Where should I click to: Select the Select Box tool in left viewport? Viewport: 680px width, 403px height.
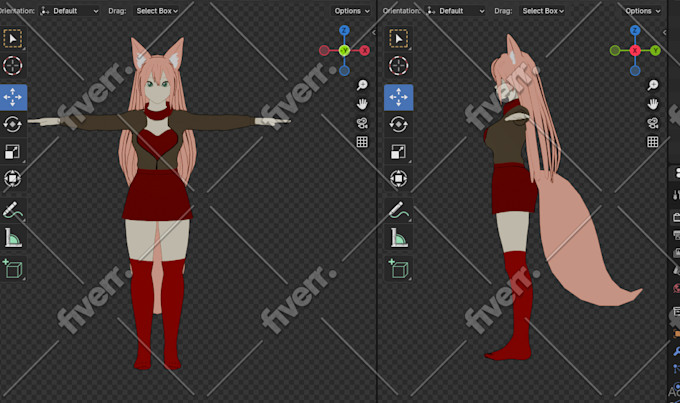13,39
